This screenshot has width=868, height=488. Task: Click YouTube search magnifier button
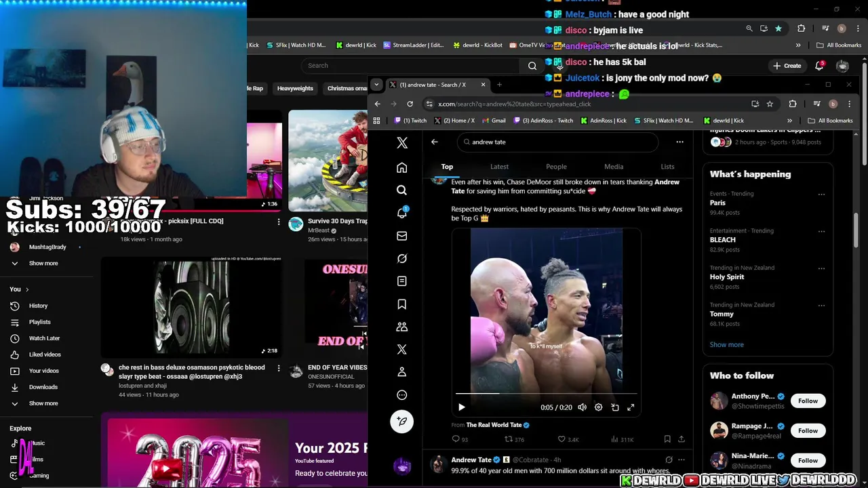(x=532, y=66)
